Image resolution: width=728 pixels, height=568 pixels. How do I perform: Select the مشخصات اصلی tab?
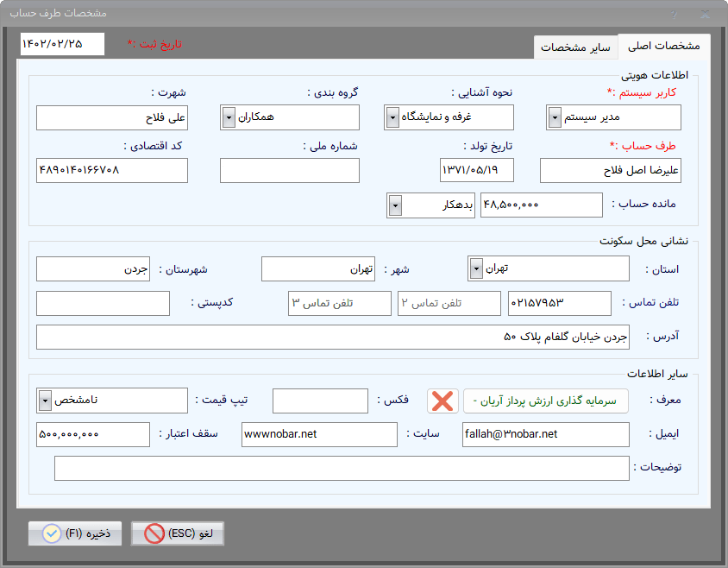[663, 47]
